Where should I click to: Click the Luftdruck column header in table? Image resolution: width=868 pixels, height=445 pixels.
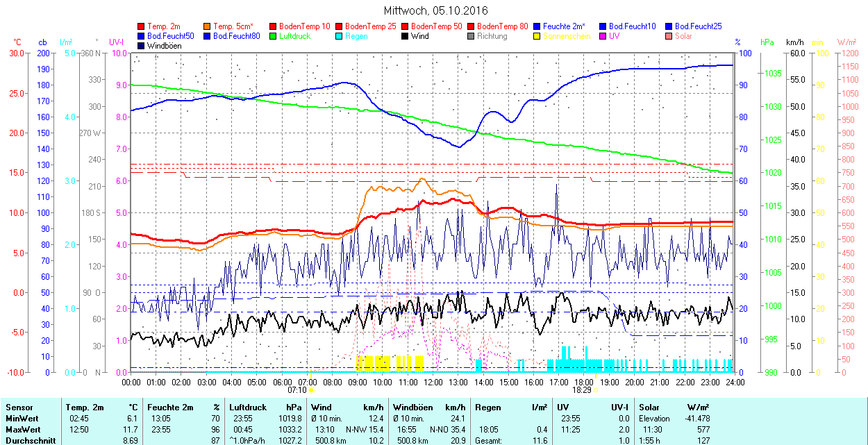(x=248, y=408)
